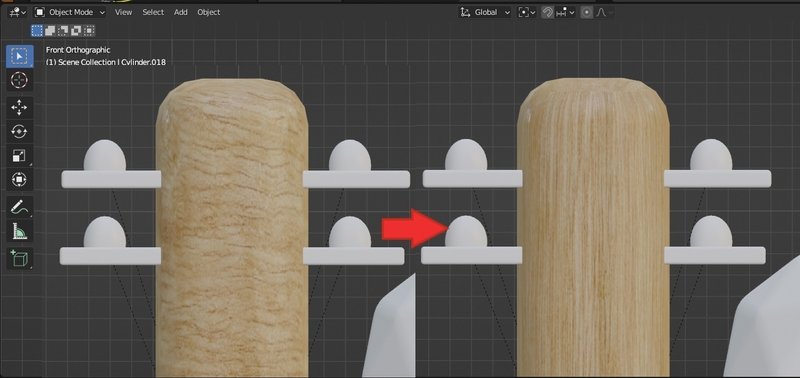Screen dimensions: 800x378
Task: Activate the Transform tool
Action: pos(19,180)
